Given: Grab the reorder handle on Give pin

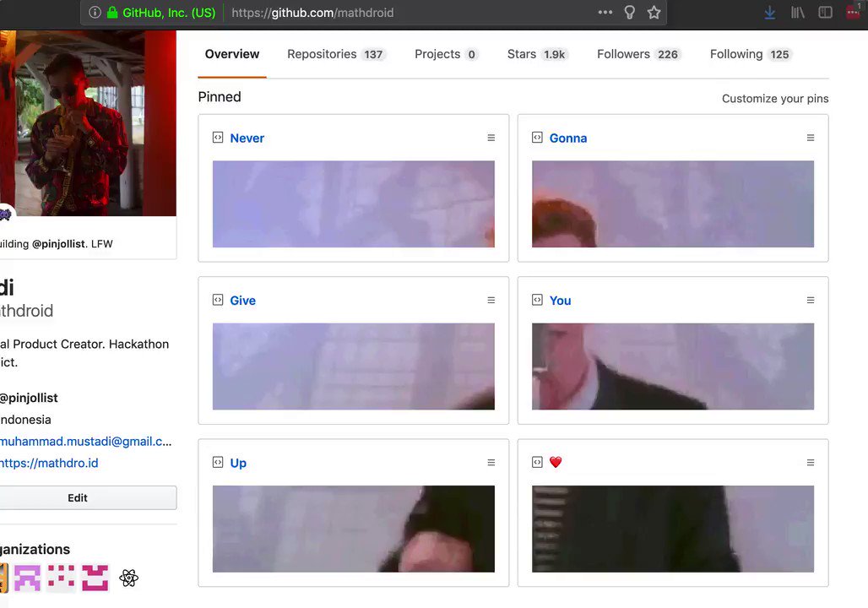Looking at the screenshot, I should (491, 300).
